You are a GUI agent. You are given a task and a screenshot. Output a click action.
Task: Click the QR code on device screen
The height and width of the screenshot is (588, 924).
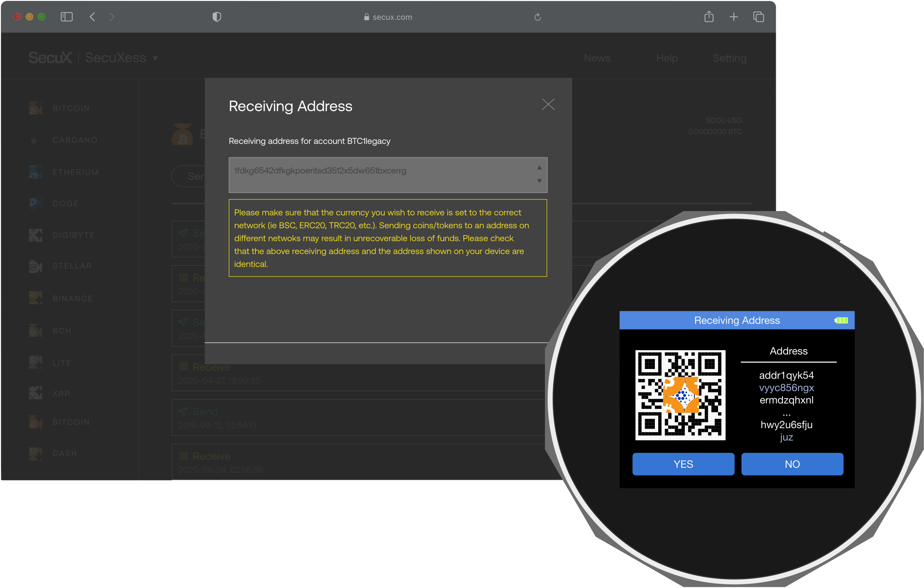(680, 395)
